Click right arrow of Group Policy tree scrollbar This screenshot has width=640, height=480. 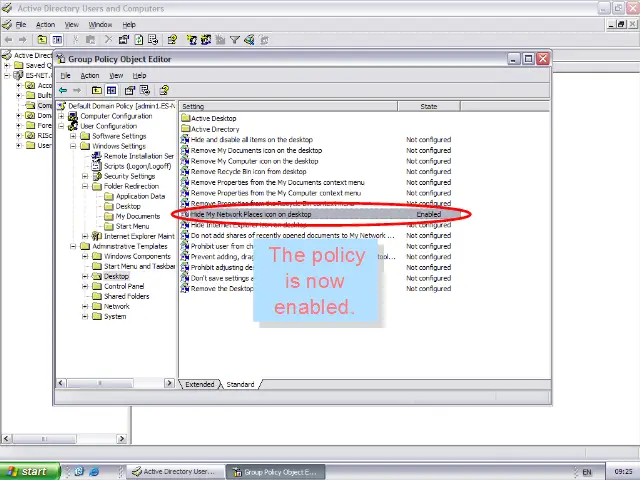coord(169,383)
